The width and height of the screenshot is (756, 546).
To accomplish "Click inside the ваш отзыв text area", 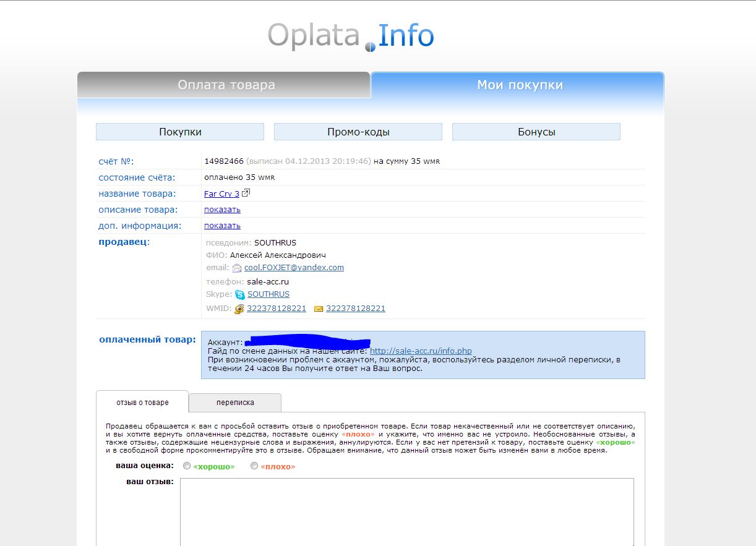I will point(406,511).
